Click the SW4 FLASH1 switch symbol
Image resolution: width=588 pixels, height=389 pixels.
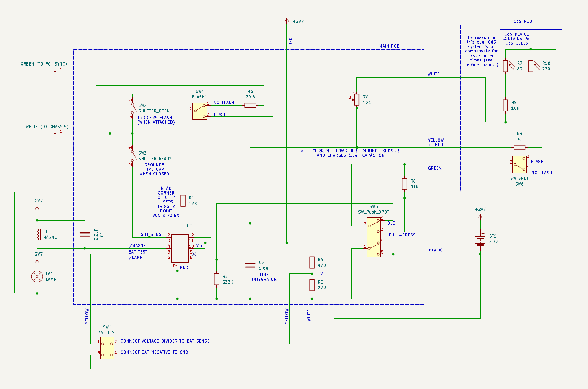(x=199, y=111)
